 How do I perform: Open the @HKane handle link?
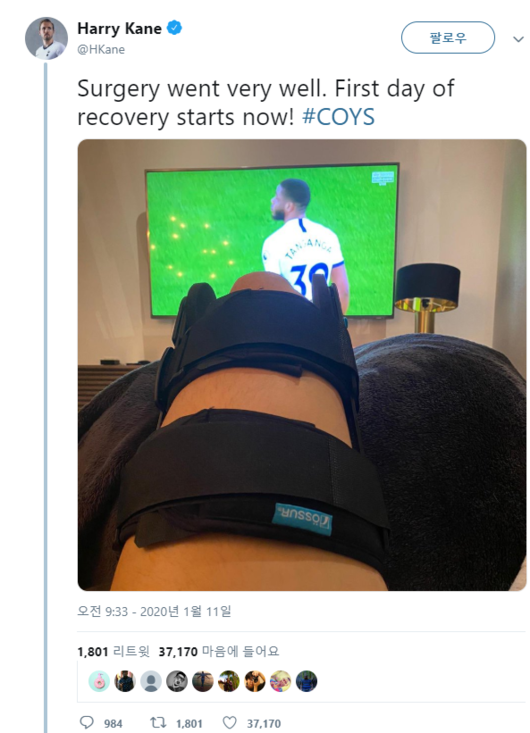click(101, 50)
